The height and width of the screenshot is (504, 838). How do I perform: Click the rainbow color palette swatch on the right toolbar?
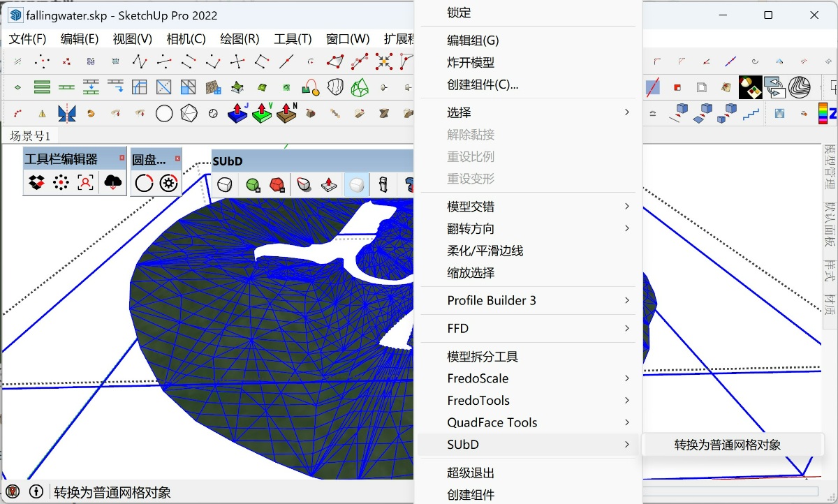823,113
